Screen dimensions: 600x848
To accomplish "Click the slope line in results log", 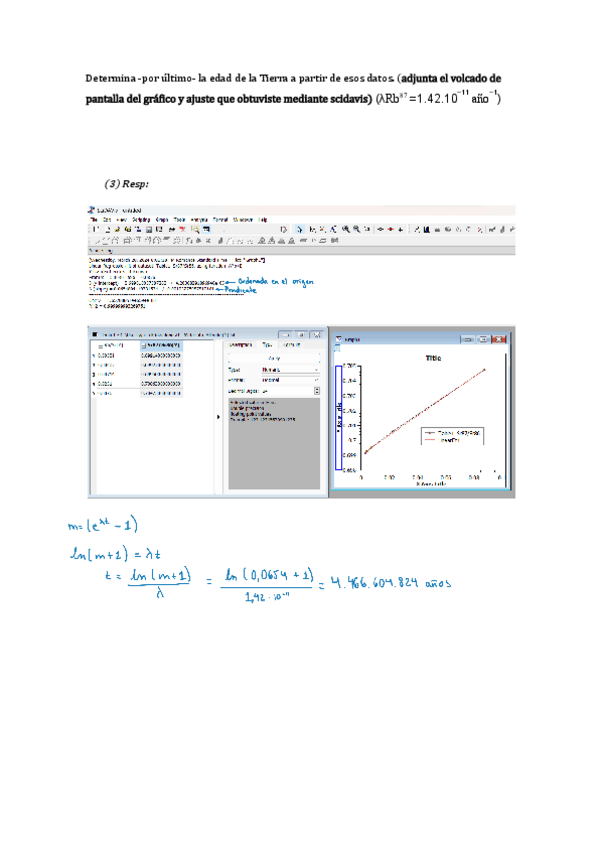I will 151,289.
